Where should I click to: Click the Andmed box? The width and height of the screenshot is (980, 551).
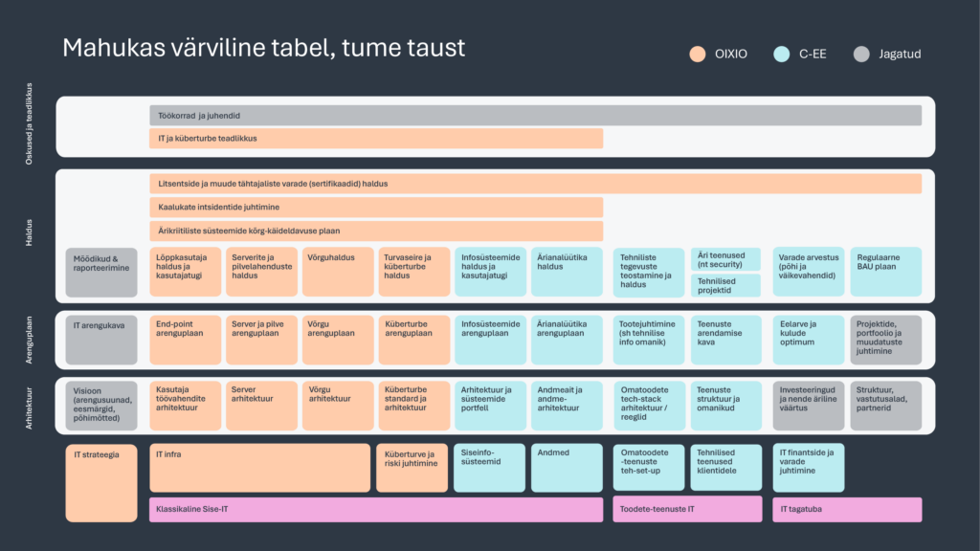click(x=567, y=468)
